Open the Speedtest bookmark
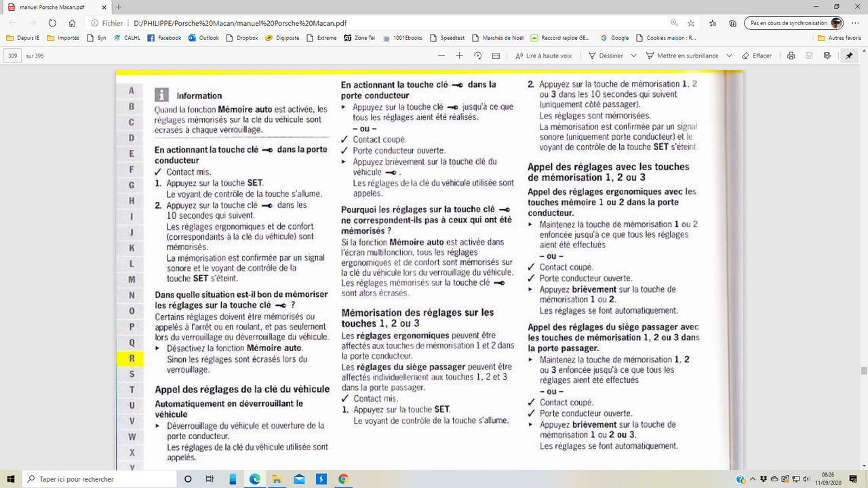This screenshot has width=868, height=488. click(447, 38)
